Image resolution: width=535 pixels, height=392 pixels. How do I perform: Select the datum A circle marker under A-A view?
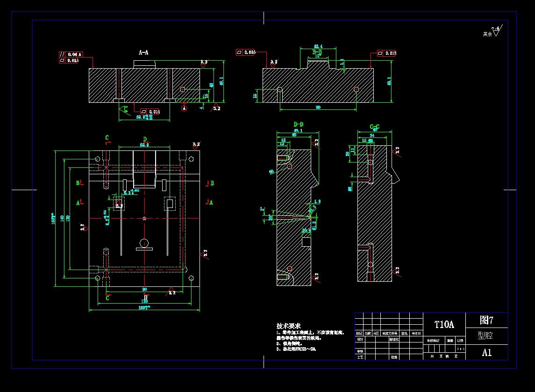(184, 108)
